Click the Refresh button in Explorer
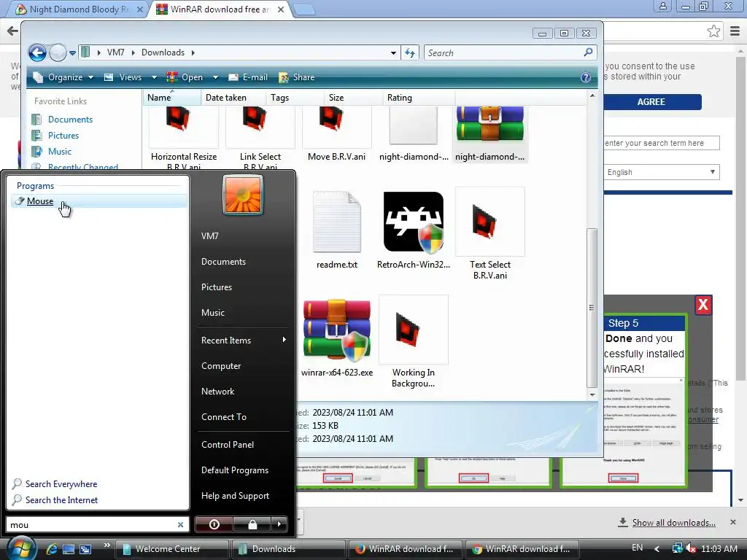Viewport: 747px width, 560px height. 410,52
